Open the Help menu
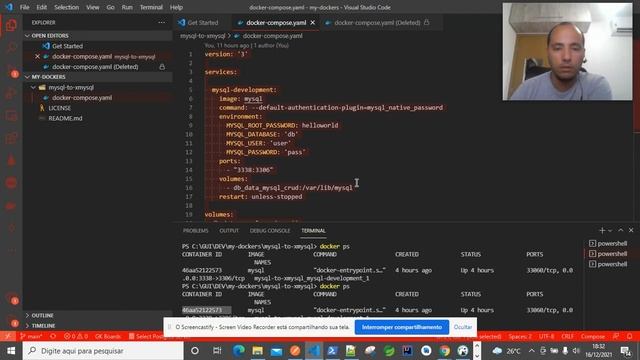 pyautogui.click(x=176, y=7)
